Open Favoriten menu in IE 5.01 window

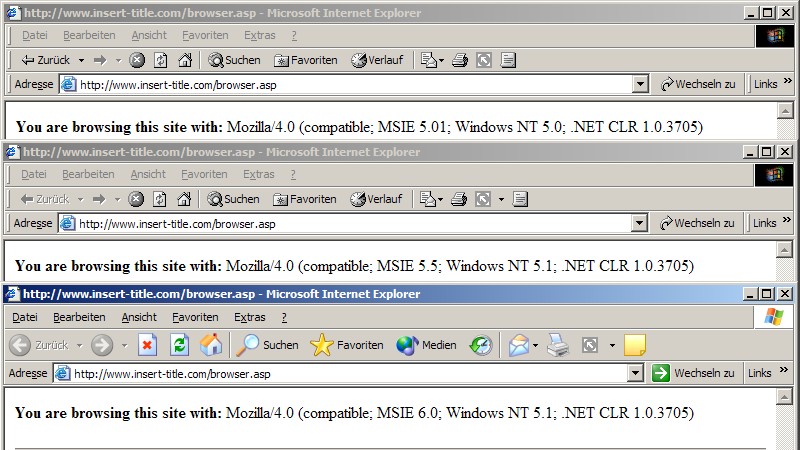click(x=205, y=35)
